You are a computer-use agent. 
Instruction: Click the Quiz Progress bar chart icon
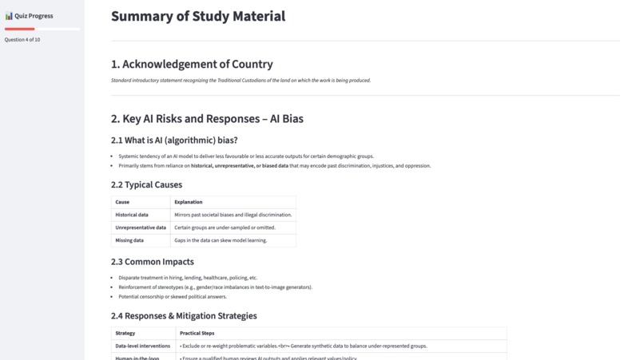[x=9, y=16]
